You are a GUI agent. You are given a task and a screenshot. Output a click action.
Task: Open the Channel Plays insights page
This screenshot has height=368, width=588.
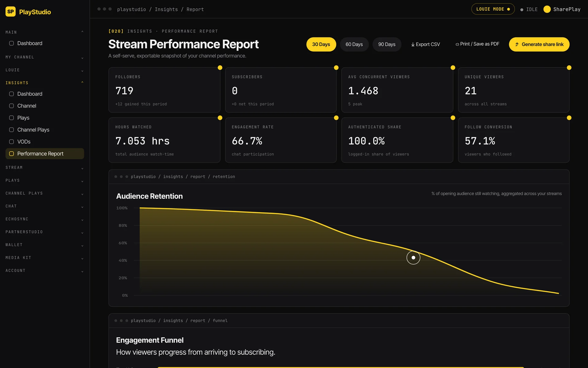45,130
